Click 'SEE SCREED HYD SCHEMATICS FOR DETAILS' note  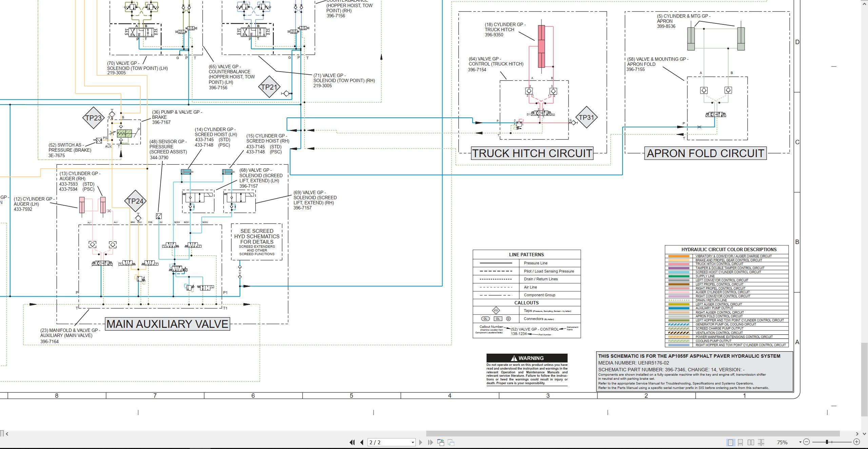click(x=257, y=237)
